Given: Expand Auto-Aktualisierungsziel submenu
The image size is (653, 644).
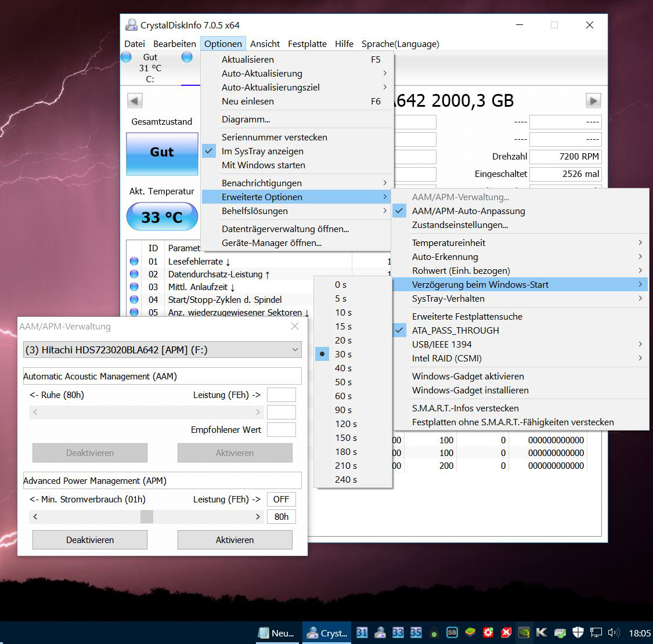Looking at the screenshot, I should click(x=297, y=88).
